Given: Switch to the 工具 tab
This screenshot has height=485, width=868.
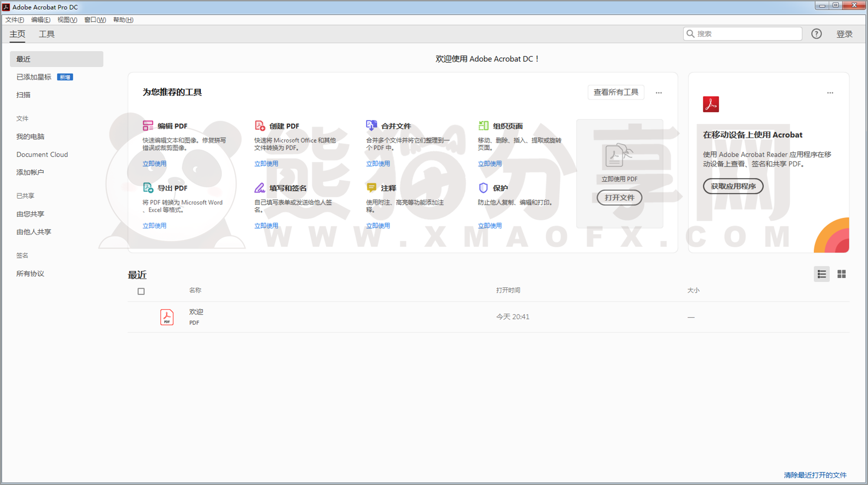Looking at the screenshot, I should click(x=46, y=34).
